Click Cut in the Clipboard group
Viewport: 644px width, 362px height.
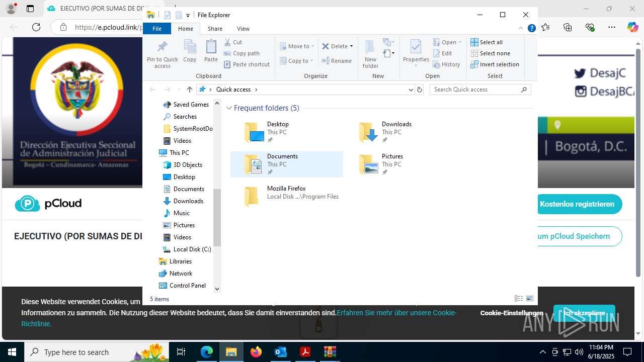coord(233,42)
